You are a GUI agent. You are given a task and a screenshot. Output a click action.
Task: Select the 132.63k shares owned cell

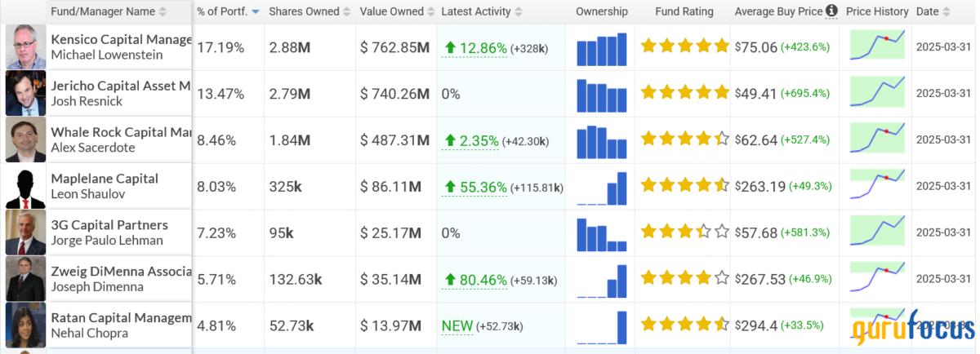tap(296, 280)
